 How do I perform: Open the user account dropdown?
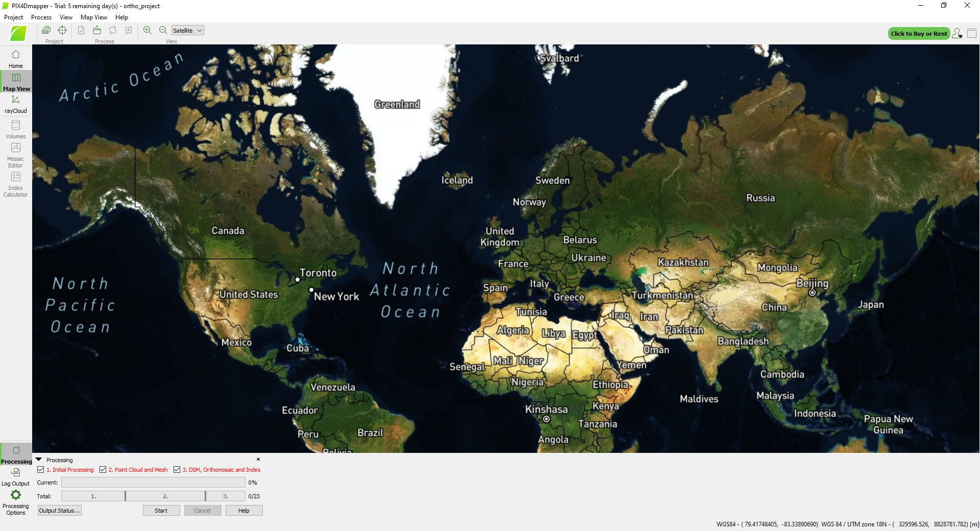(x=957, y=34)
